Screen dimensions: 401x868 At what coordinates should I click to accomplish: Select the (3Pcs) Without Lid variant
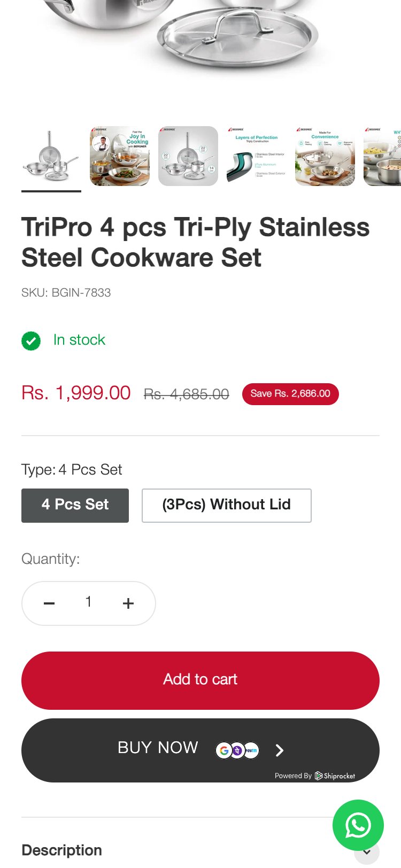[x=226, y=505]
